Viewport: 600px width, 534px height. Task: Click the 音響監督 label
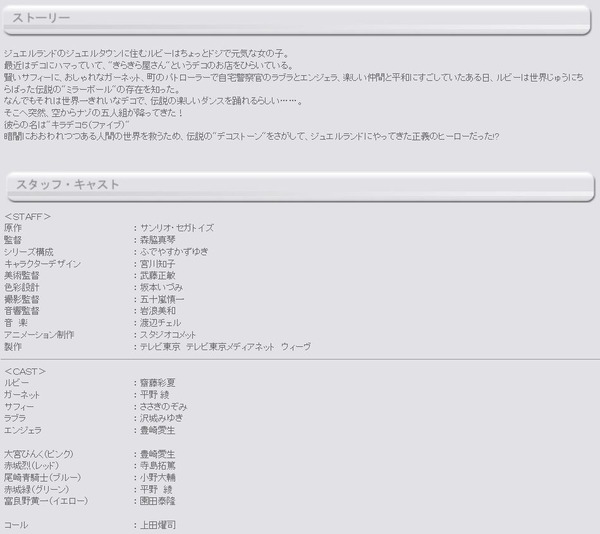(x=22, y=311)
